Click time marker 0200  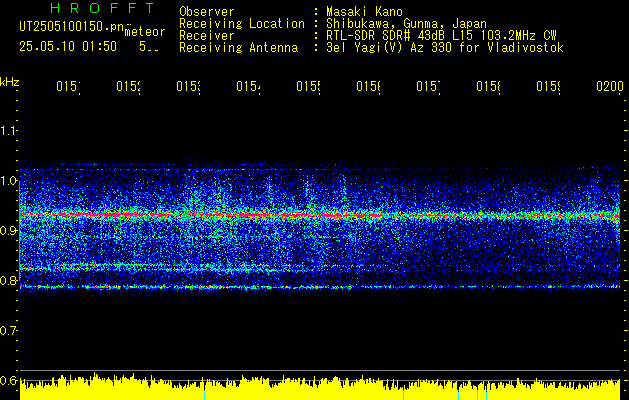[x=610, y=86]
